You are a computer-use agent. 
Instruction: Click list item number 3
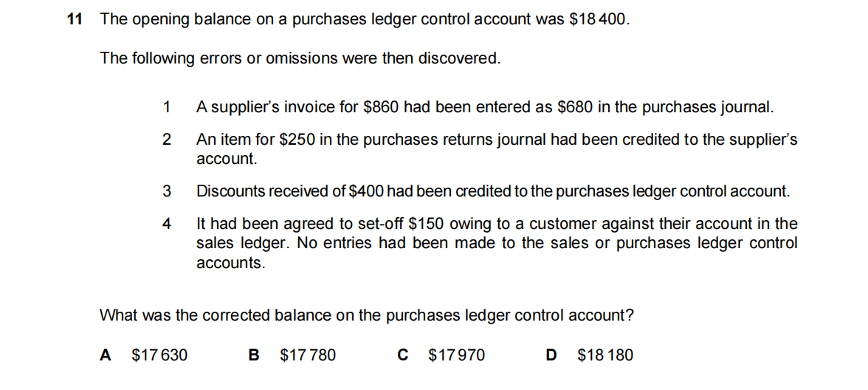click(167, 191)
